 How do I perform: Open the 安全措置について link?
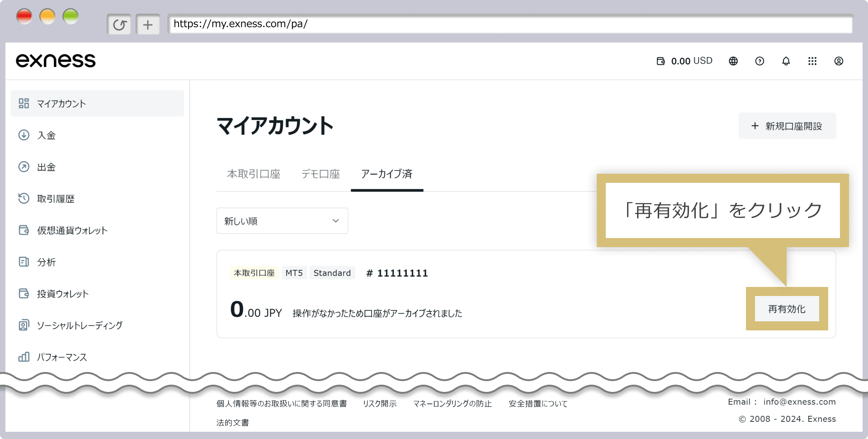538,404
